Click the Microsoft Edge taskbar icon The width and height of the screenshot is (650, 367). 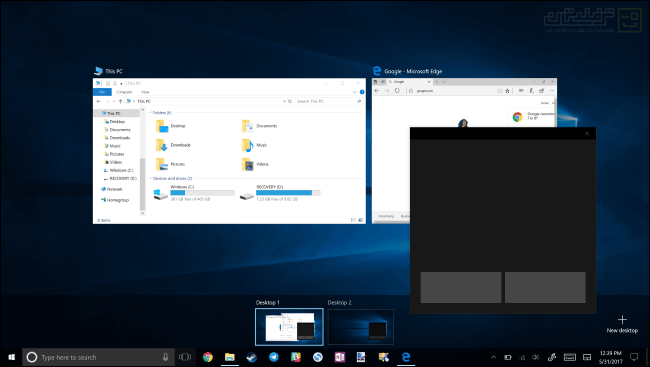click(406, 357)
